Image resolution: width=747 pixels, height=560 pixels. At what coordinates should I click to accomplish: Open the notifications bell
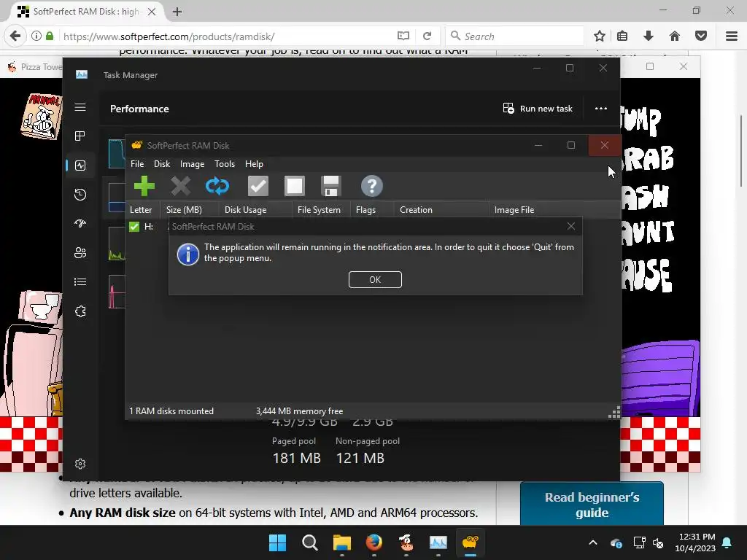click(x=727, y=542)
